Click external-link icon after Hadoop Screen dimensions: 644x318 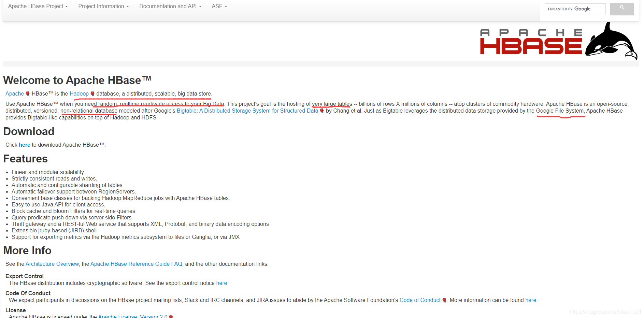pyautogui.click(x=92, y=94)
